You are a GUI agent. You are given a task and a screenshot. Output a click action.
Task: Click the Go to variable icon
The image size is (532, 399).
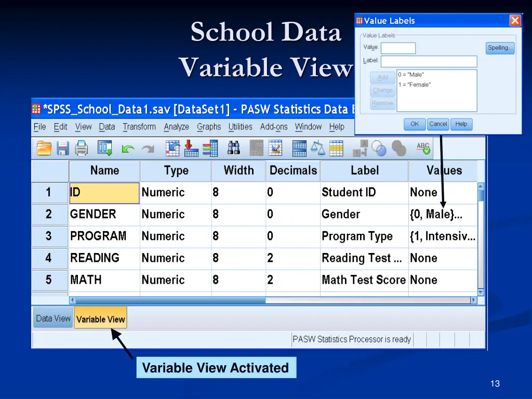(x=191, y=148)
